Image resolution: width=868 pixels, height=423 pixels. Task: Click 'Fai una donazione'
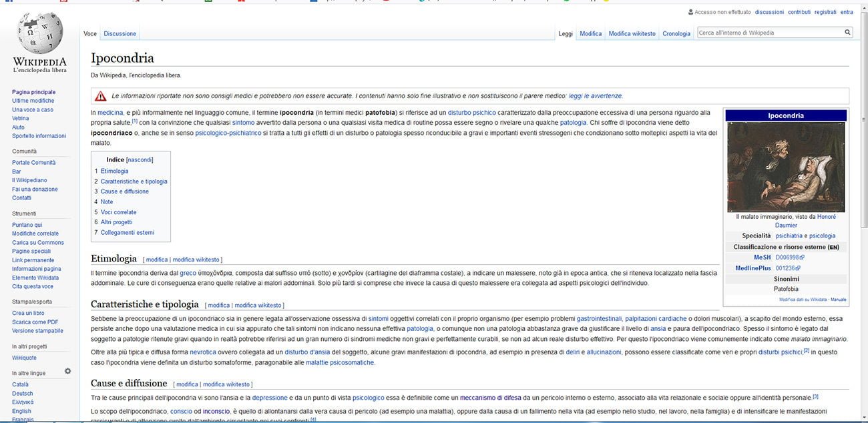pyautogui.click(x=34, y=189)
